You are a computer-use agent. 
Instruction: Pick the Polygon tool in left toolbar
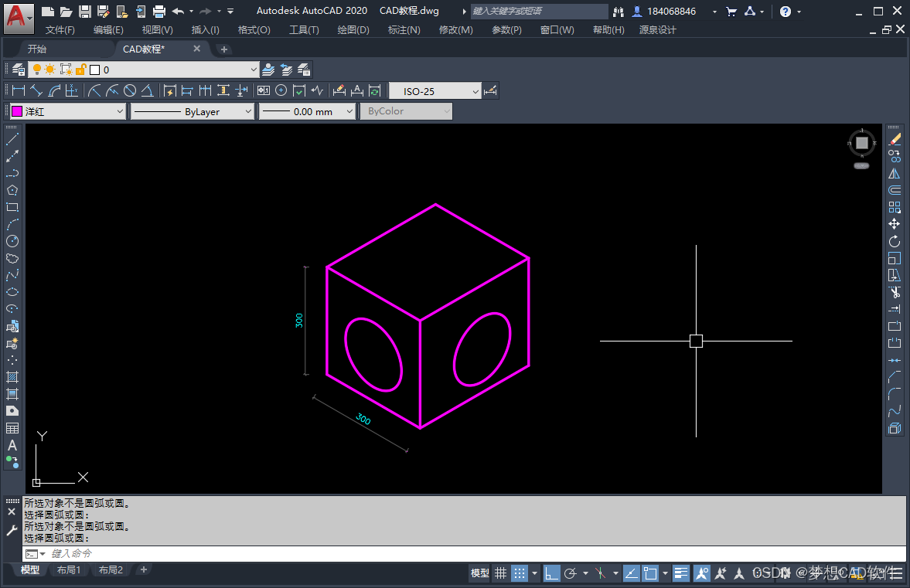coord(12,190)
